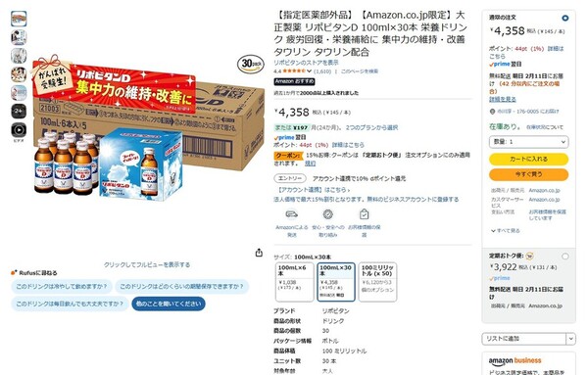The width and height of the screenshot is (588, 375).
Task: Click the safety and security badge icon
Action: point(327,214)
